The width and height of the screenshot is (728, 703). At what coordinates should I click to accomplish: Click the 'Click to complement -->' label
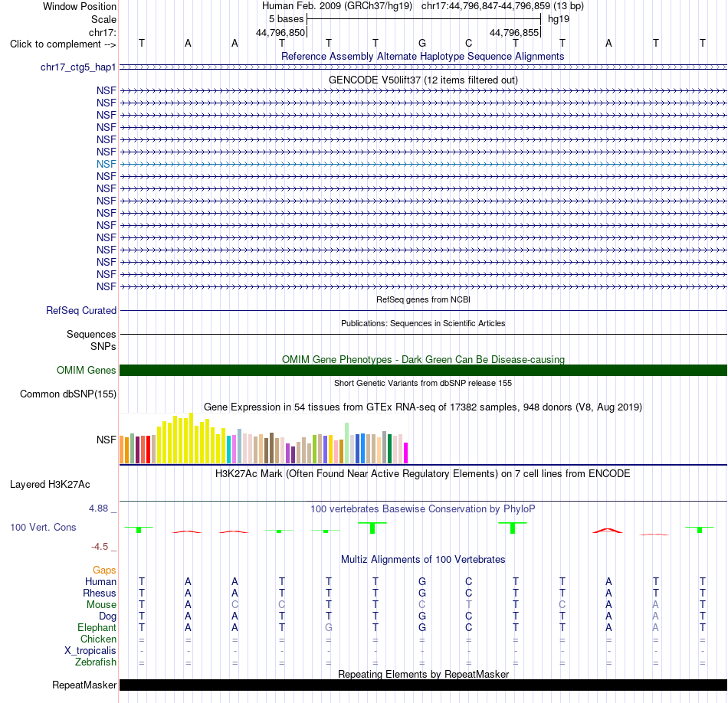tap(63, 44)
